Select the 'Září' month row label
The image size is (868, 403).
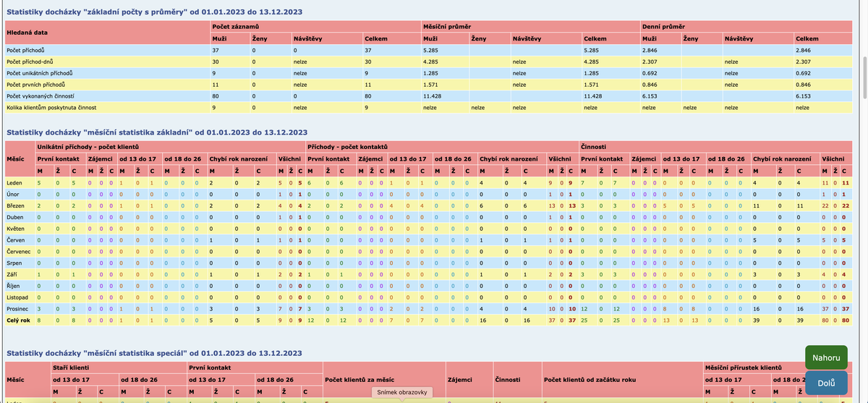coord(13,275)
